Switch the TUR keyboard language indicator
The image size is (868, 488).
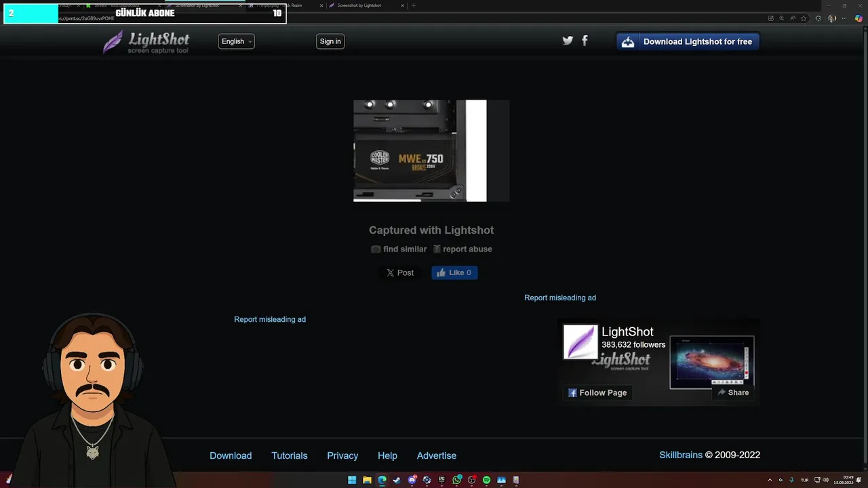[805, 480]
